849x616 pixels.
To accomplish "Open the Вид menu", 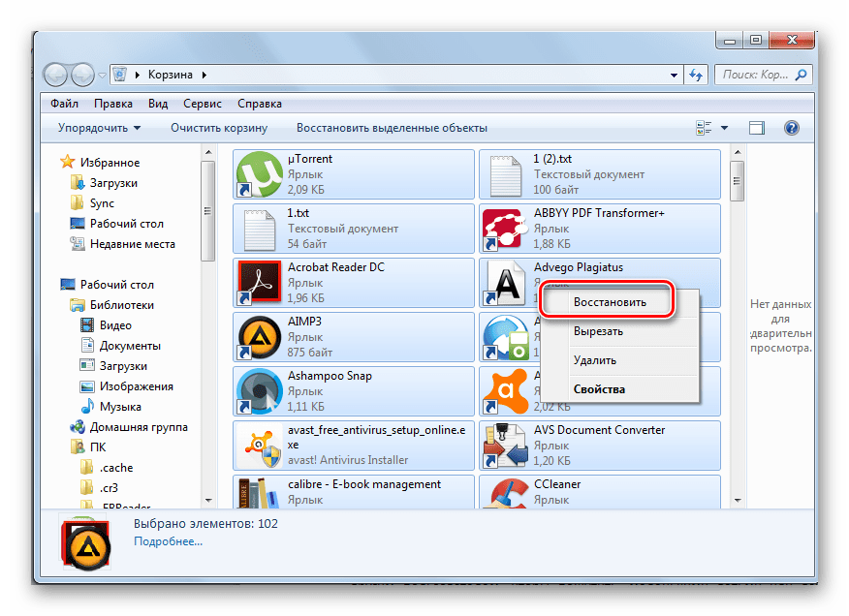I will pyautogui.click(x=158, y=104).
